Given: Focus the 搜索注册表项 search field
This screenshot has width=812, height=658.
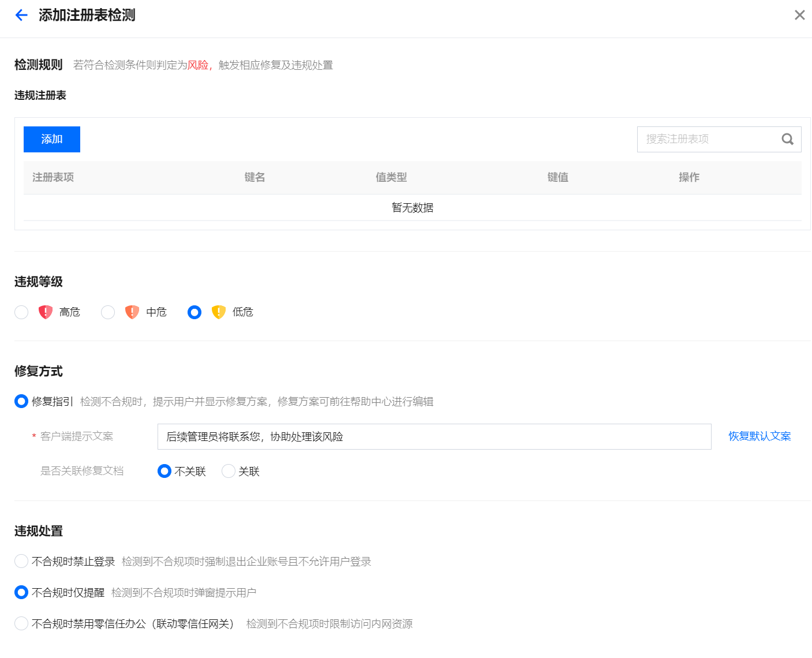Looking at the screenshot, I should [x=709, y=139].
